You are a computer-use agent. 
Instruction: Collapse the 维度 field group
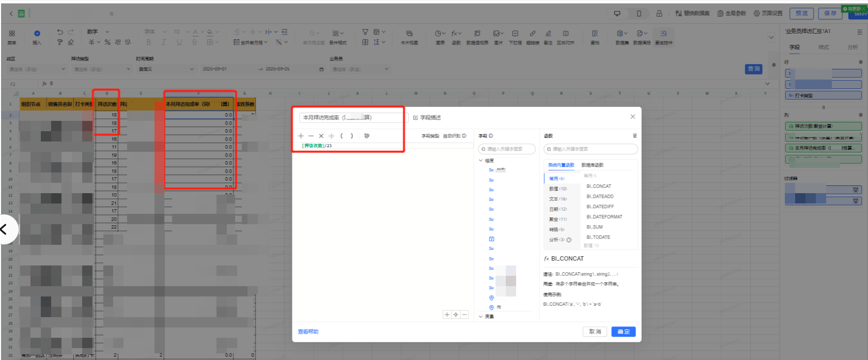click(481, 161)
